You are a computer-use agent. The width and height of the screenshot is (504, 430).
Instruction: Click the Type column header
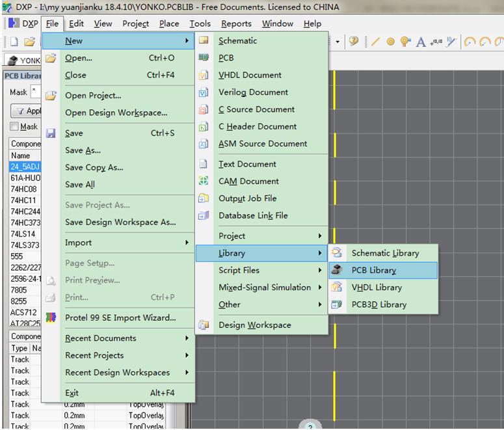pyautogui.click(x=20, y=348)
